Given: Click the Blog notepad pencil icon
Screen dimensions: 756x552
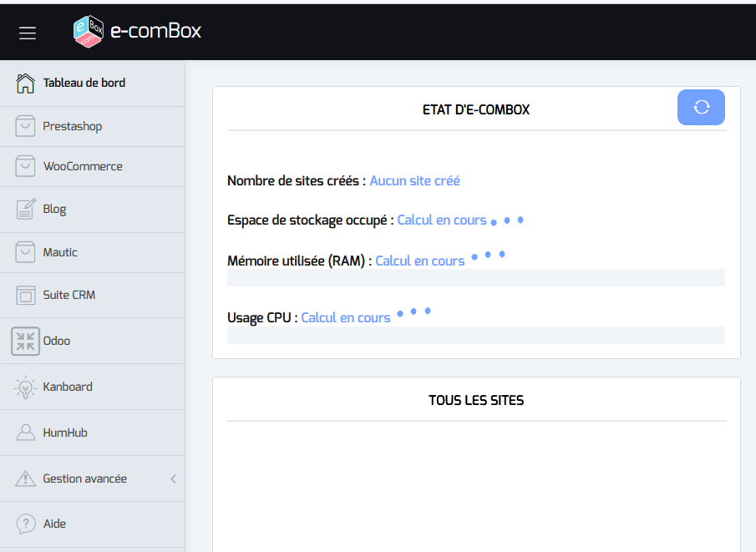Looking at the screenshot, I should (26, 209).
